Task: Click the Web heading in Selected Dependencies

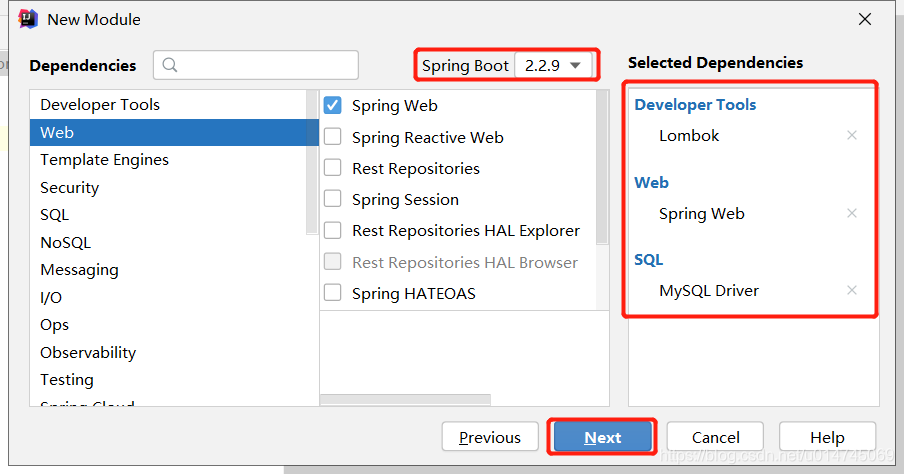Action: tap(651, 182)
